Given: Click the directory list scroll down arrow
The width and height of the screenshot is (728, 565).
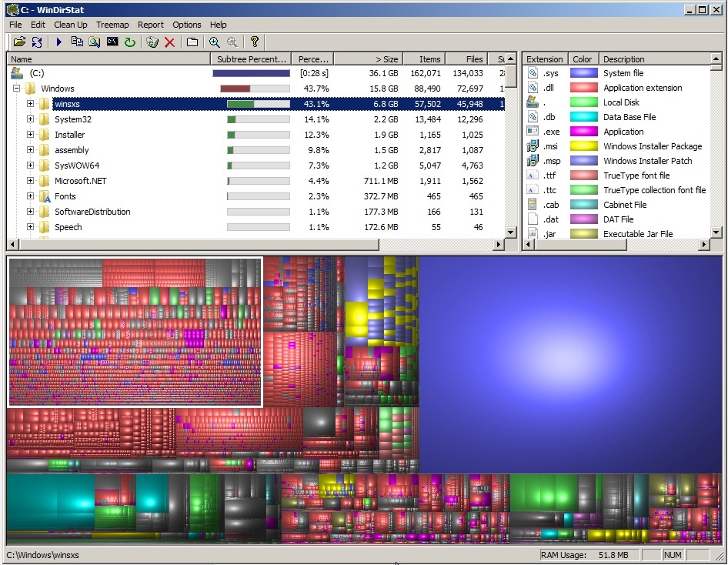Looking at the screenshot, I should (511, 232).
